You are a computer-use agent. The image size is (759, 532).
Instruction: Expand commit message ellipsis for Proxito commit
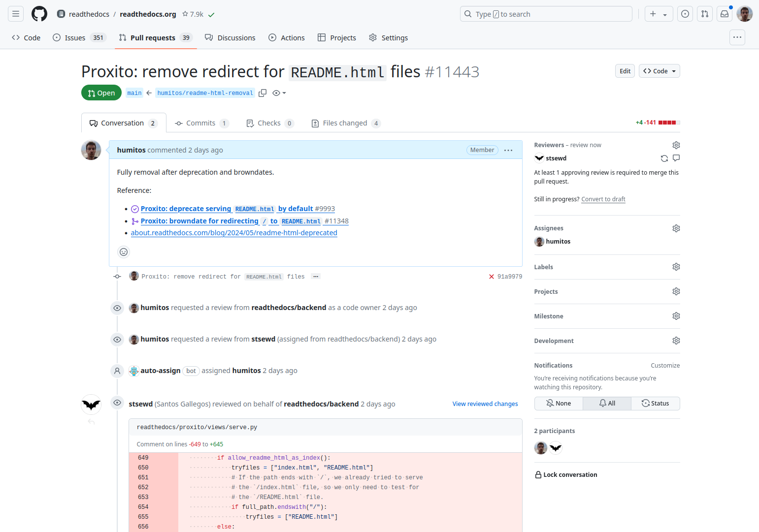[316, 277]
